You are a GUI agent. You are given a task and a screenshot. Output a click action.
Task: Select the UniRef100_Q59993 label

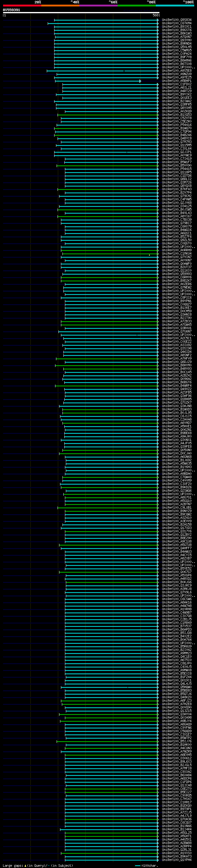(x=176, y=274)
